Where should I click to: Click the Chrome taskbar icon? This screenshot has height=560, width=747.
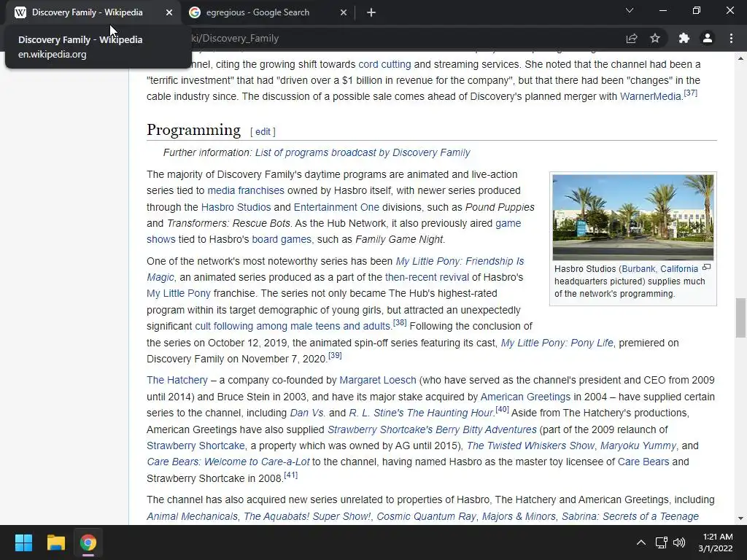click(x=88, y=542)
